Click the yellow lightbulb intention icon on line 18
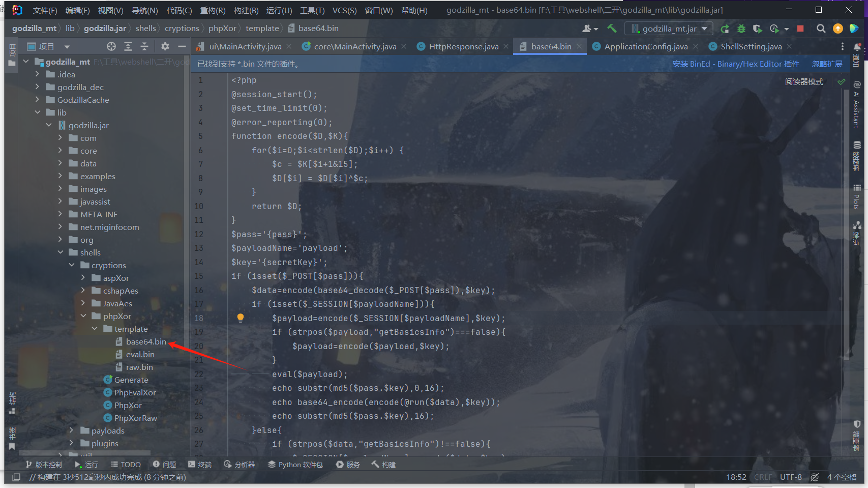 pyautogui.click(x=241, y=318)
